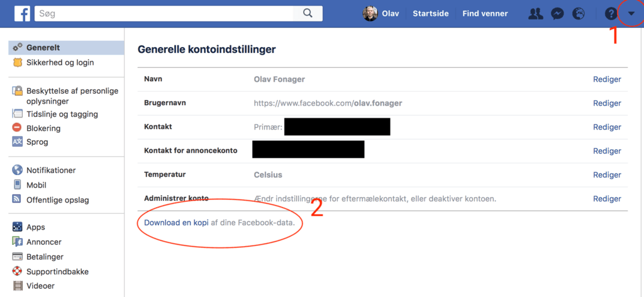Click the search magnifier button
The width and height of the screenshot is (644, 297).
click(x=308, y=14)
